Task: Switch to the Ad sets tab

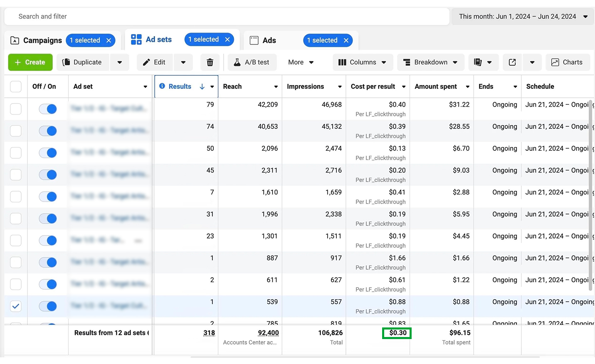Action: tap(151, 40)
